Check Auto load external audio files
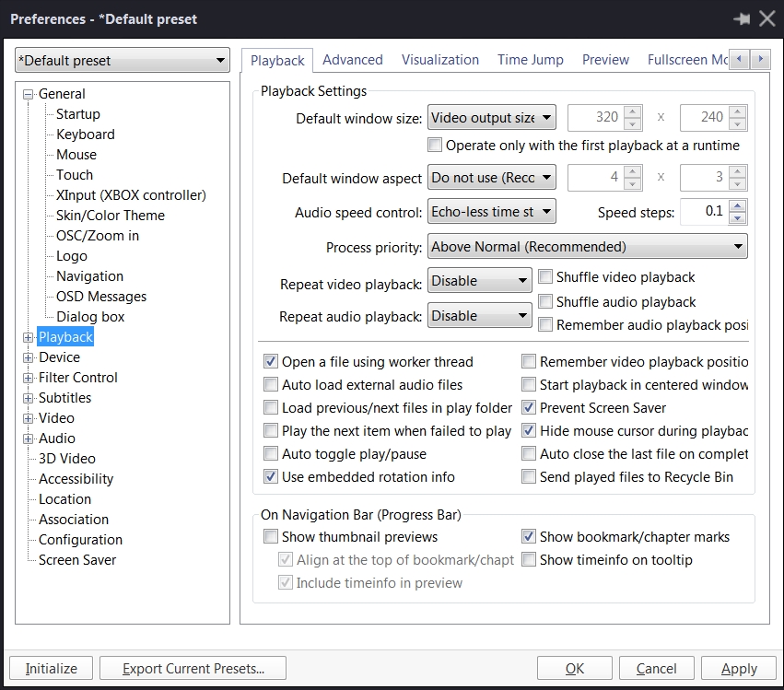The height and width of the screenshot is (690, 784). pos(271,385)
